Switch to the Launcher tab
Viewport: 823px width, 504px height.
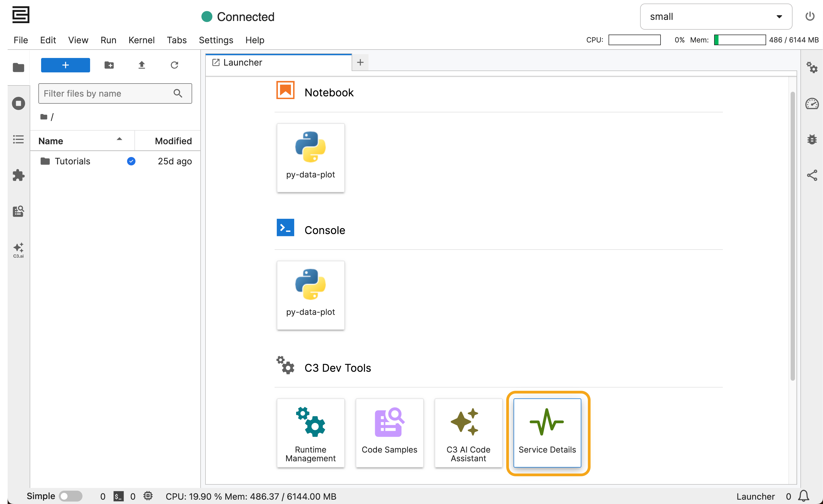[243, 63]
